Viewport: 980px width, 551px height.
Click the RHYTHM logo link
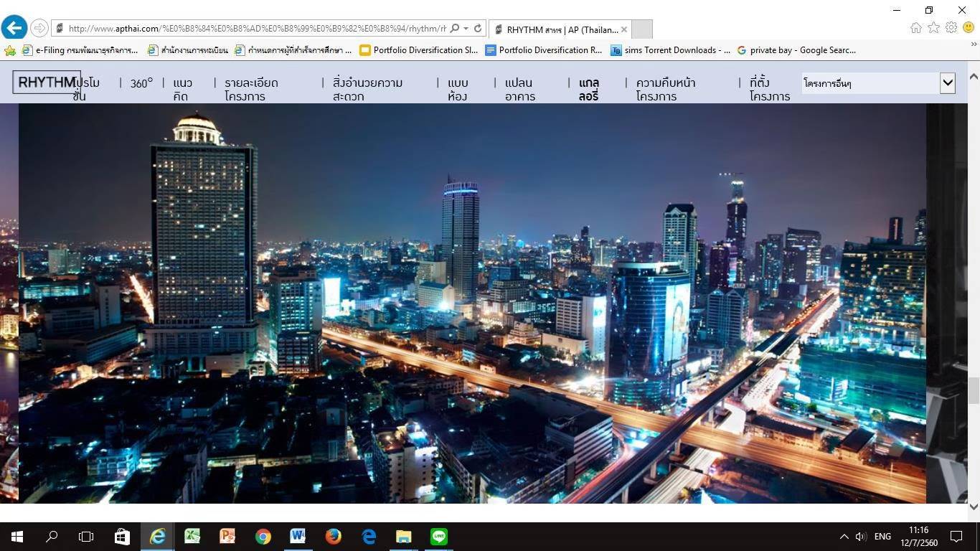click(x=46, y=82)
